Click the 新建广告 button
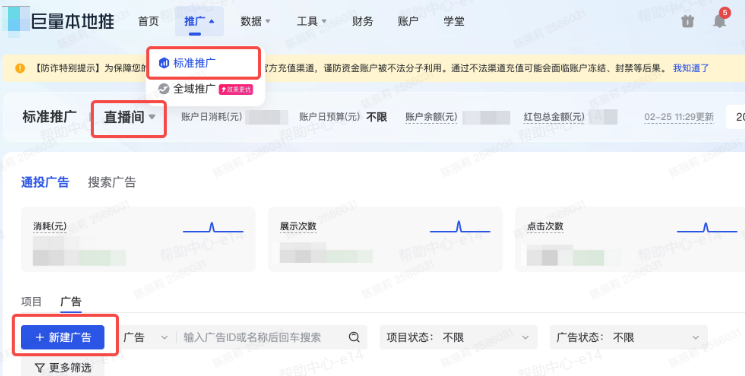 (63, 337)
